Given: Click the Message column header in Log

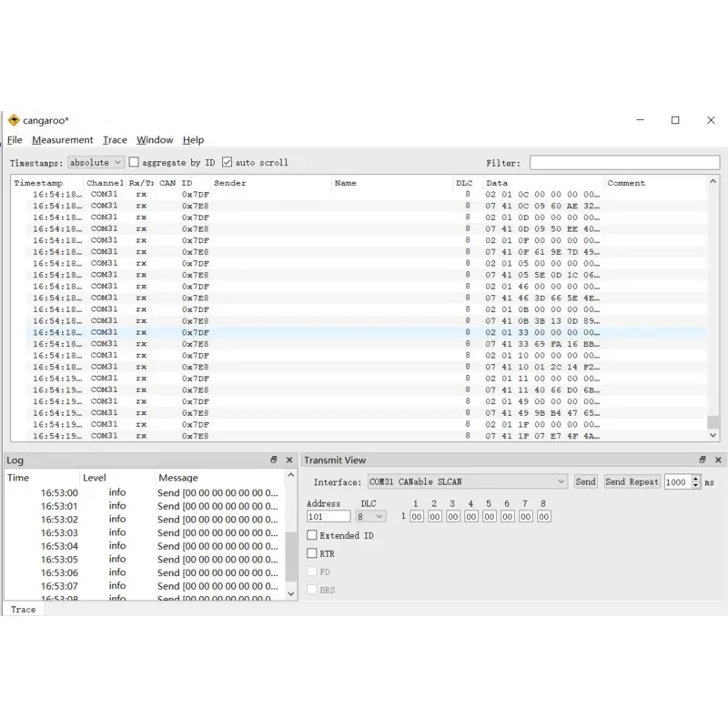Looking at the screenshot, I should pos(219,477).
